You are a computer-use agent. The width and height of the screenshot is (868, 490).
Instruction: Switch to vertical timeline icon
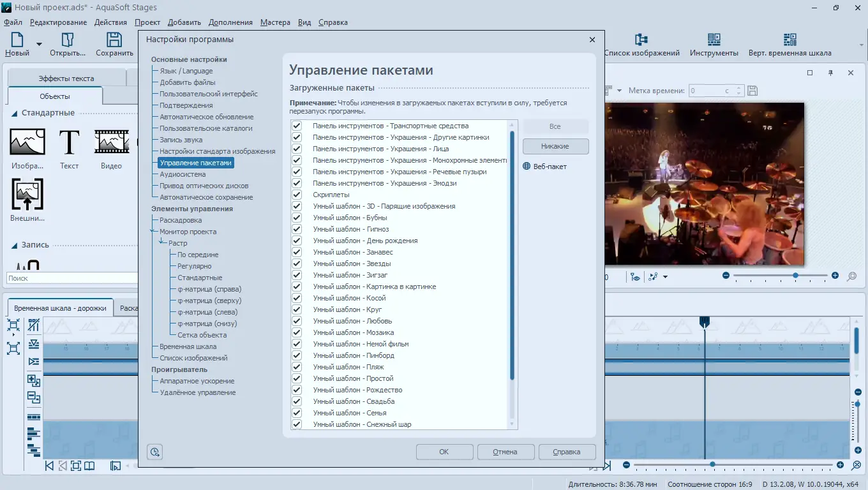(789, 40)
